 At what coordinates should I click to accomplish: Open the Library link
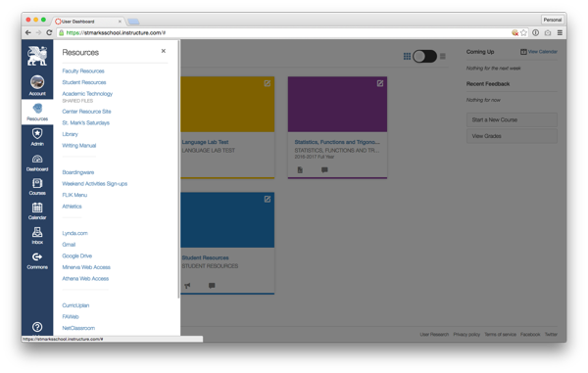coord(71,134)
